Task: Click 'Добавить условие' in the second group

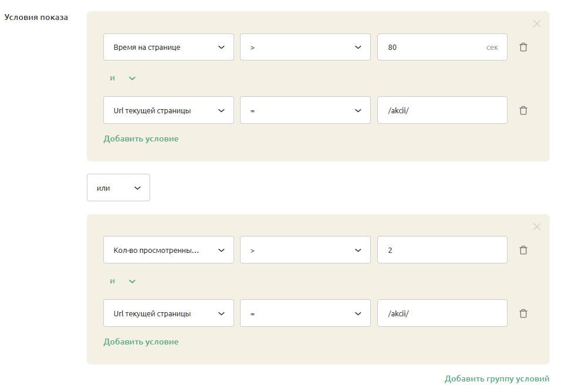Action: point(141,342)
